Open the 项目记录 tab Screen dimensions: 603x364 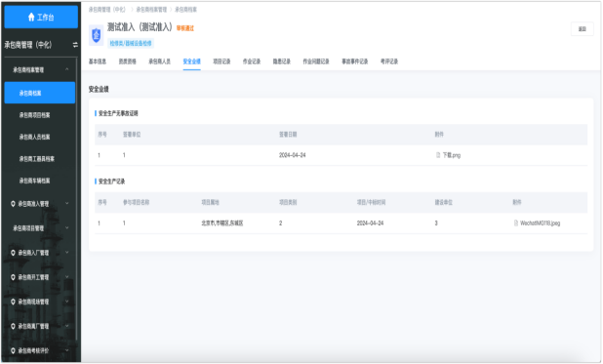coord(221,61)
